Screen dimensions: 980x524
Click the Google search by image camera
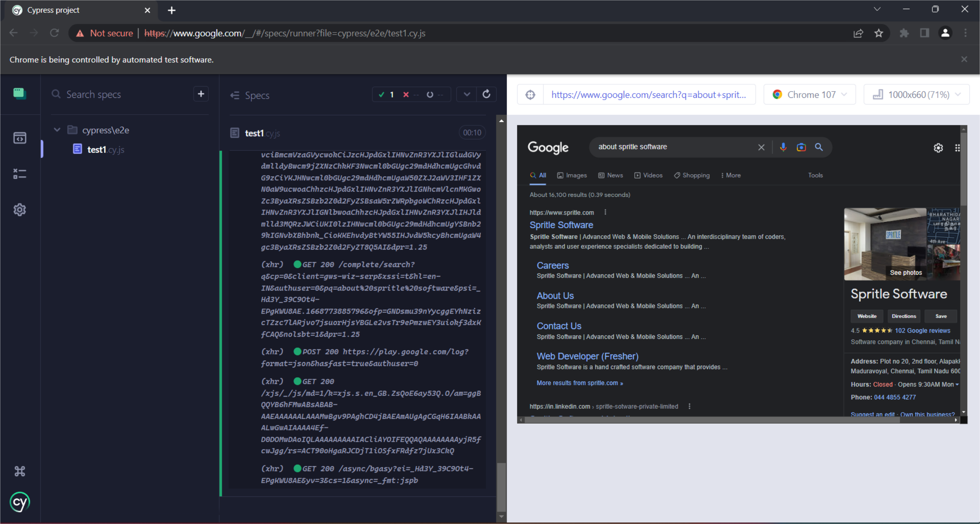pyautogui.click(x=801, y=147)
